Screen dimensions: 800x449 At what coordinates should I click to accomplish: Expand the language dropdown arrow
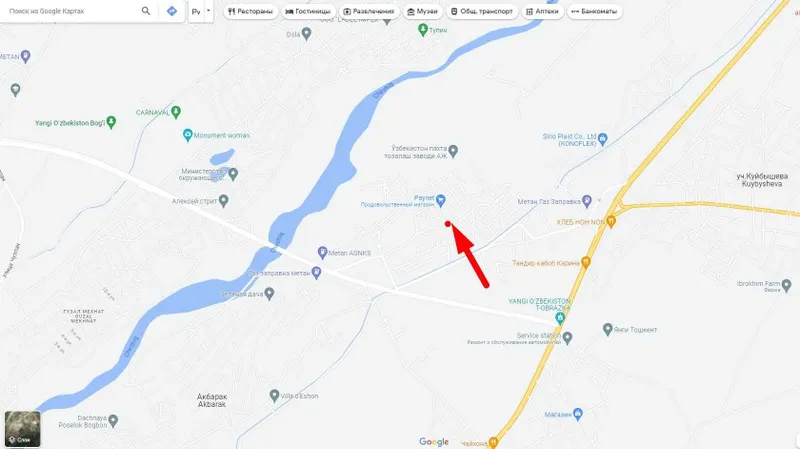(208, 11)
